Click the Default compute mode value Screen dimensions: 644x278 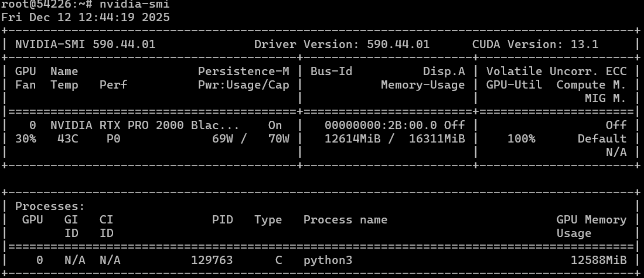[x=602, y=139]
